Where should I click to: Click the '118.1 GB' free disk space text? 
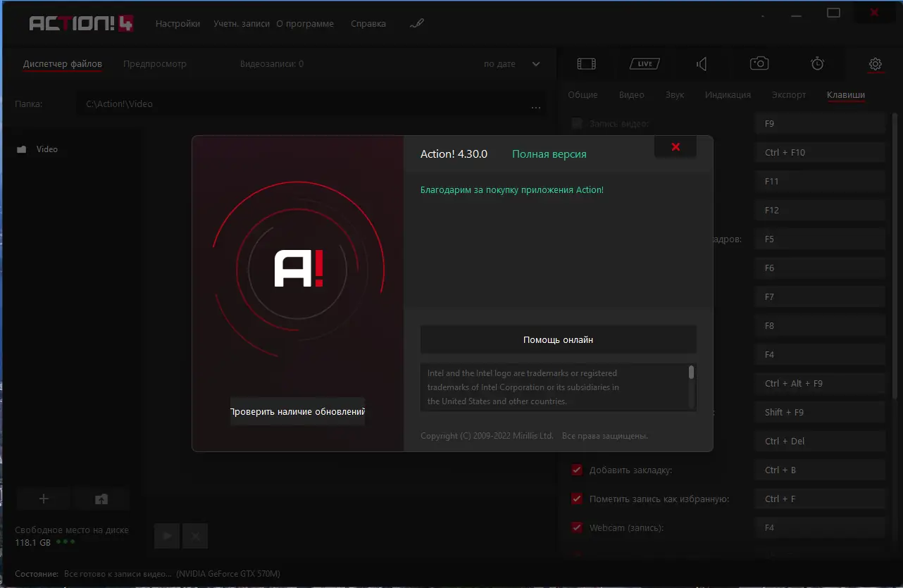click(32, 542)
